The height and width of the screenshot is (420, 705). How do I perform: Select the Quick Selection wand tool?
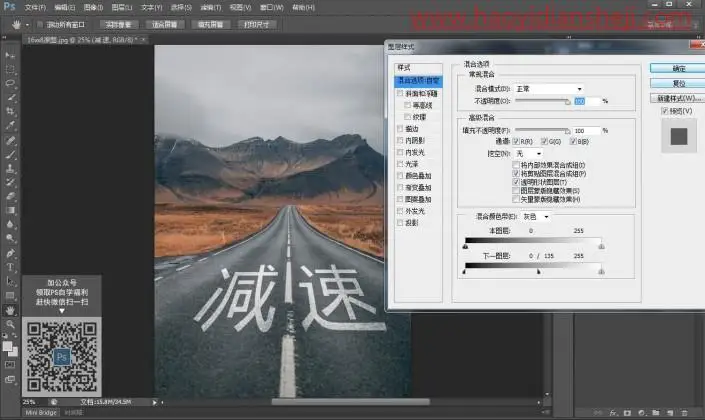click(10, 97)
